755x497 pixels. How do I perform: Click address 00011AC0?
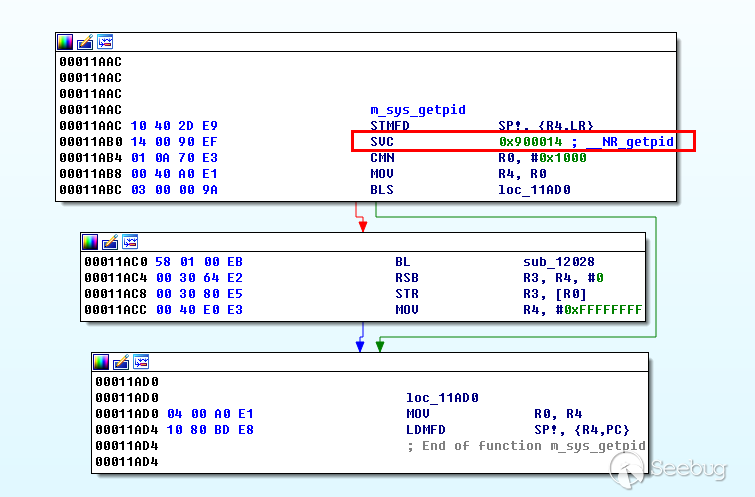coord(116,262)
